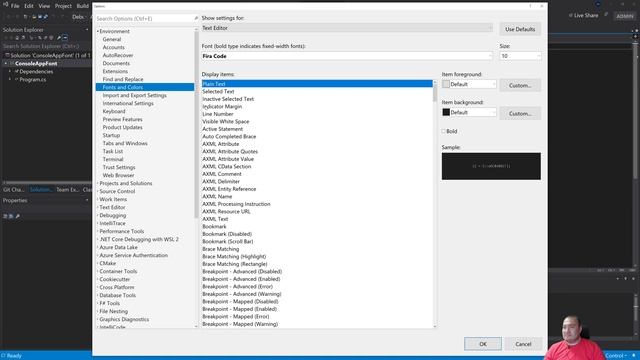
Task: Select 'Bookmark (Scroll Bar)' display item
Action: point(317,242)
